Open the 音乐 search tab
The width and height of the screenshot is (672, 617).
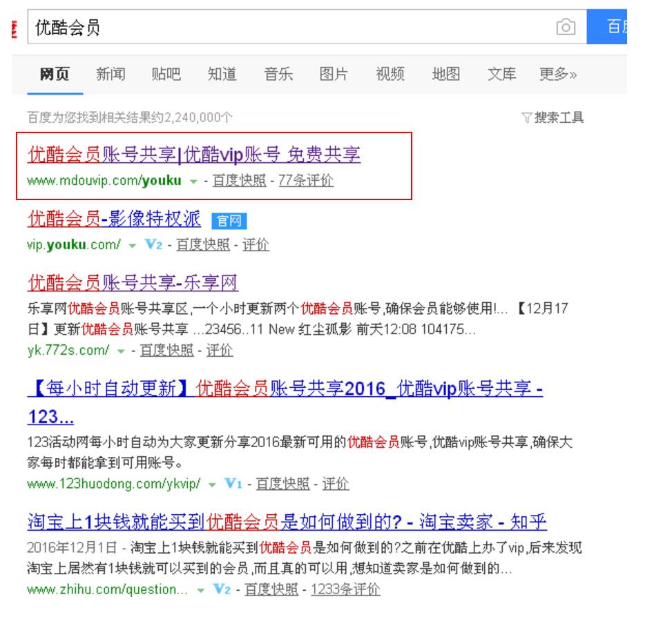[x=277, y=74]
